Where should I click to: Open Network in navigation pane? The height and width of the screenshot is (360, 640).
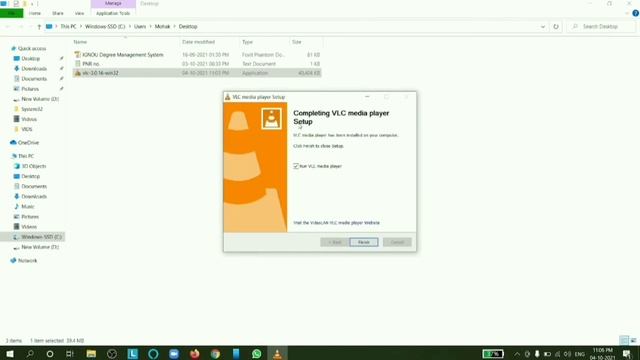pos(27,261)
